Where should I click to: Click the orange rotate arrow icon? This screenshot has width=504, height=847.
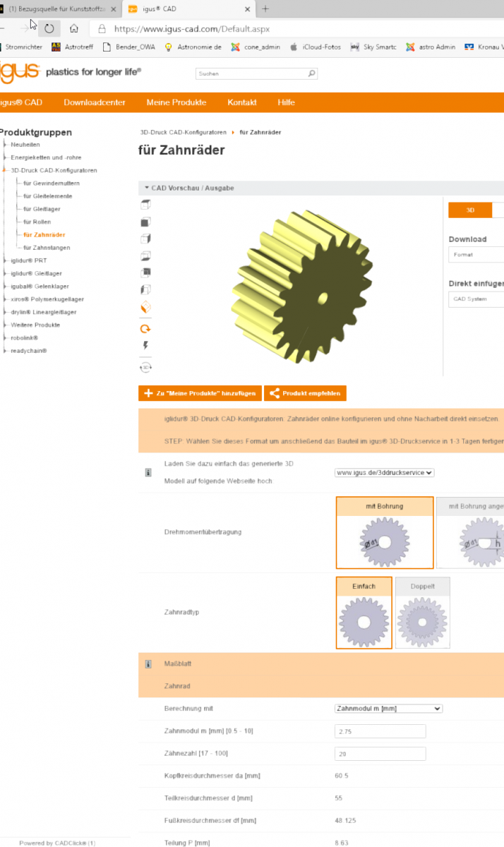pyautogui.click(x=146, y=329)
